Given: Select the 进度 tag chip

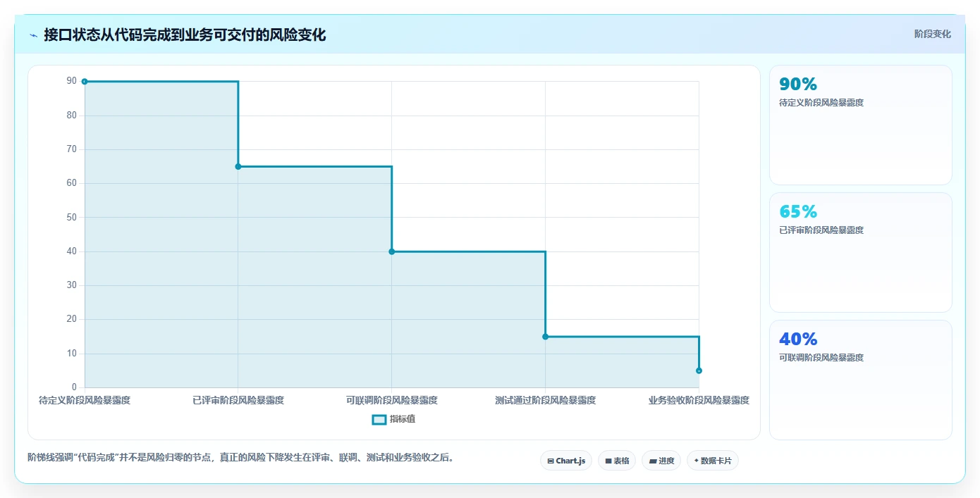Looking at the screenshot, I should point(661,461).
